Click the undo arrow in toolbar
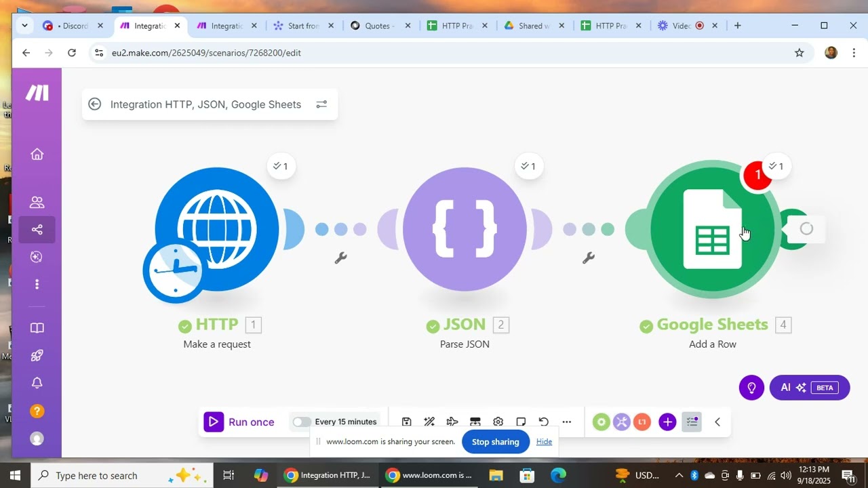Screen dimensions: 868x488 tap(544, 422)
